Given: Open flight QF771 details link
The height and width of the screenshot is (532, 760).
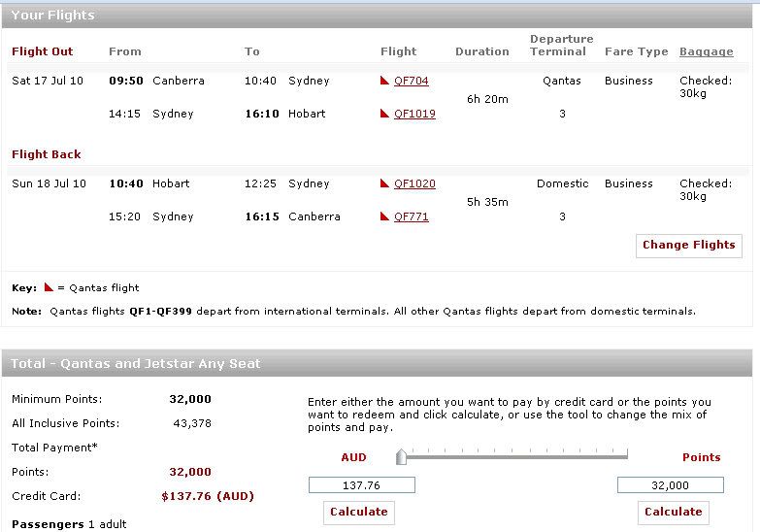Looking at the screenshot, I should (x=411, y=217).
